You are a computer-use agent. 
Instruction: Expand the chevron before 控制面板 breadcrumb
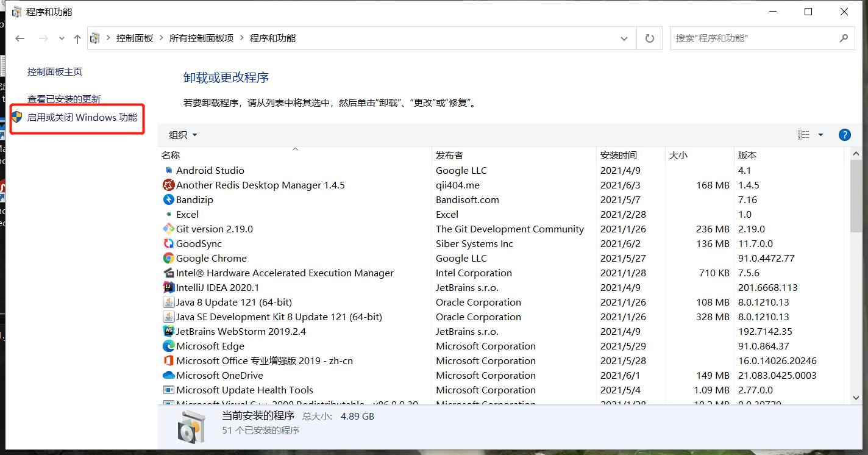[x=109, y=38]
